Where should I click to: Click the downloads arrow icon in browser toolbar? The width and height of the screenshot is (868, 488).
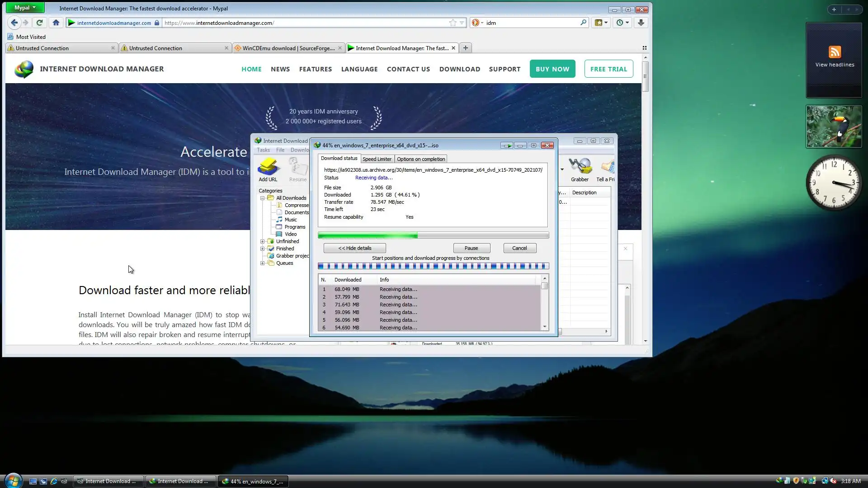point(641,23)
